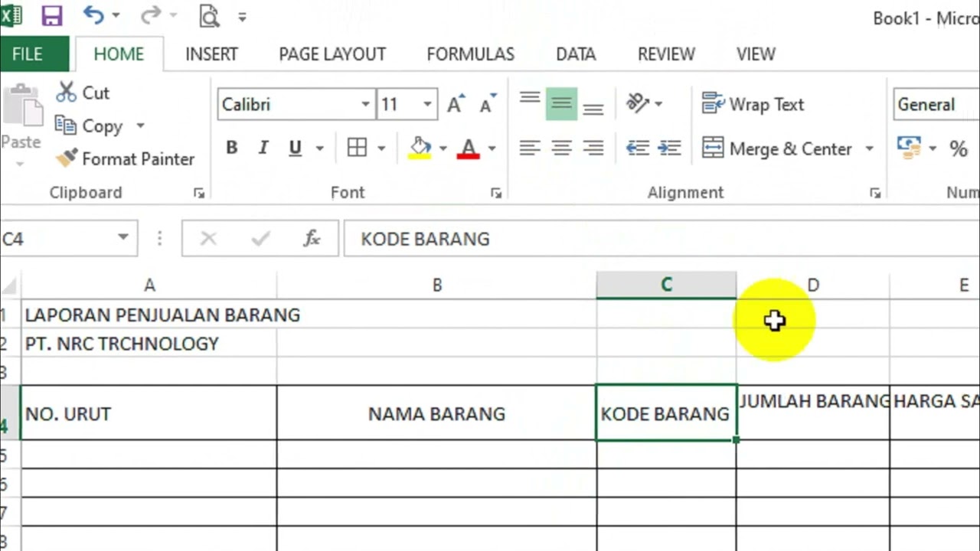Expand the Copy options arrow
980x551 pixels.
coord(140,126)
